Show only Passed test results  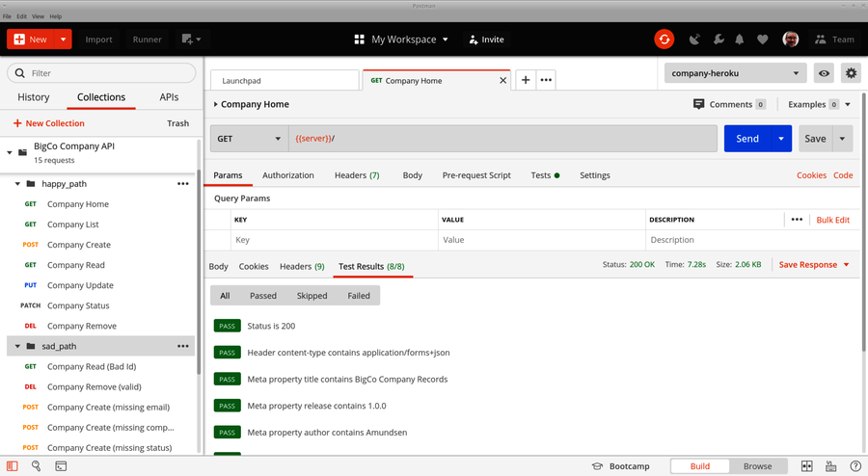[263, 296]
